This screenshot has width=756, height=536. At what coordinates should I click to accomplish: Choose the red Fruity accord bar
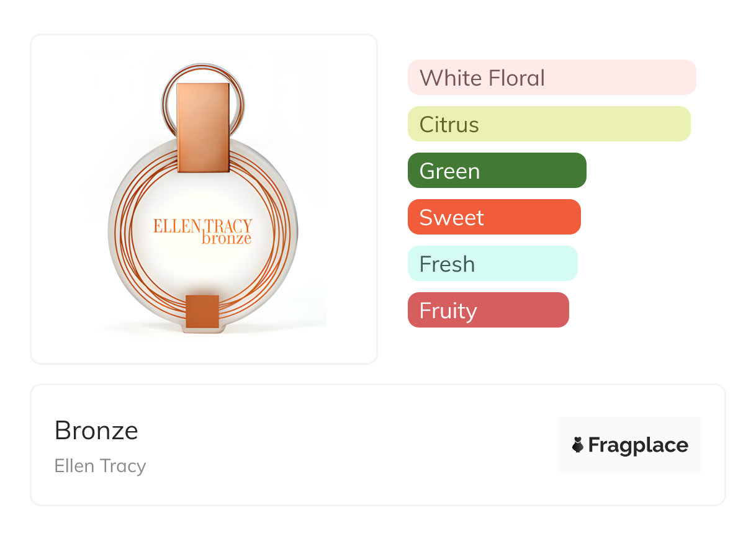(x=488, y=310)
